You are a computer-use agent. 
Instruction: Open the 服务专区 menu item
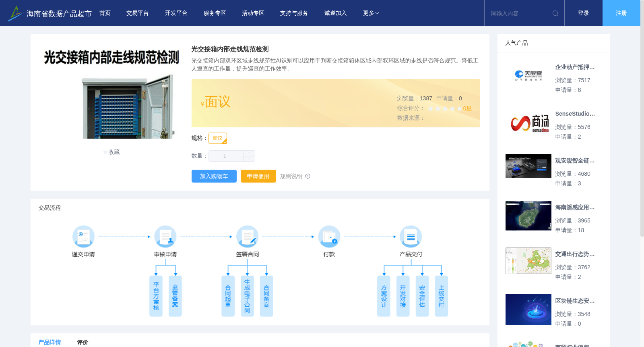click(x=215, y=13)
